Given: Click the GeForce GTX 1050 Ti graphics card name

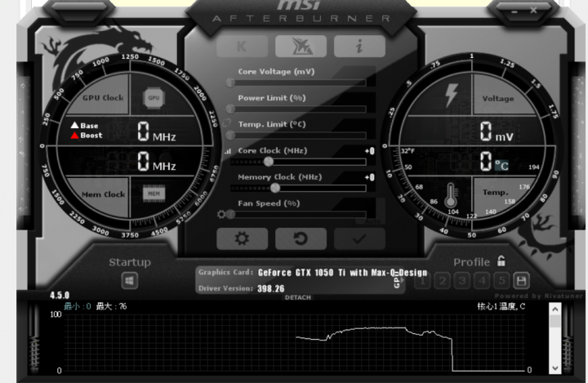Looking at the screenshot, I should pos(343,273).
